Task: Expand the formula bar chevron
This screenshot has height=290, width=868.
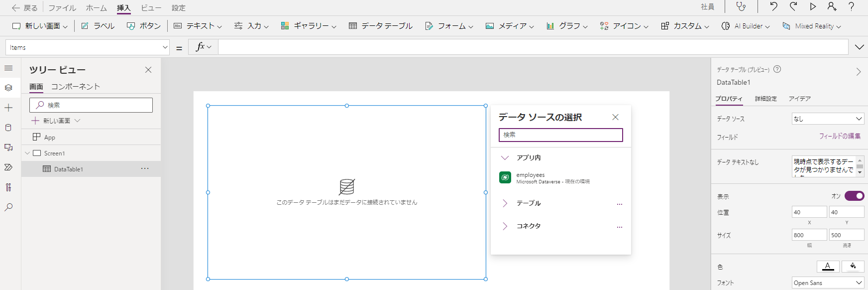Action: tap(859, 47)
